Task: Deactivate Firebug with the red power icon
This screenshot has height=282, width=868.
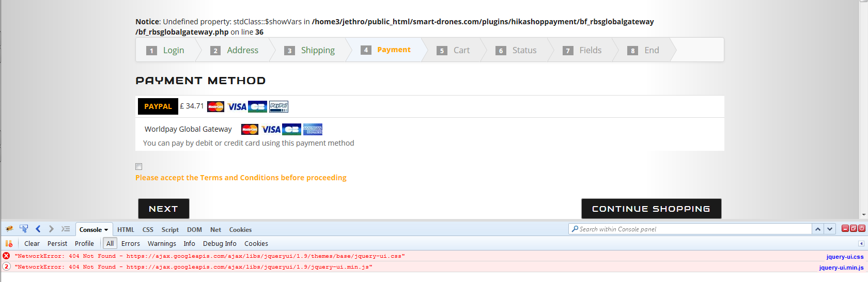Action: (x=862, y=228)
